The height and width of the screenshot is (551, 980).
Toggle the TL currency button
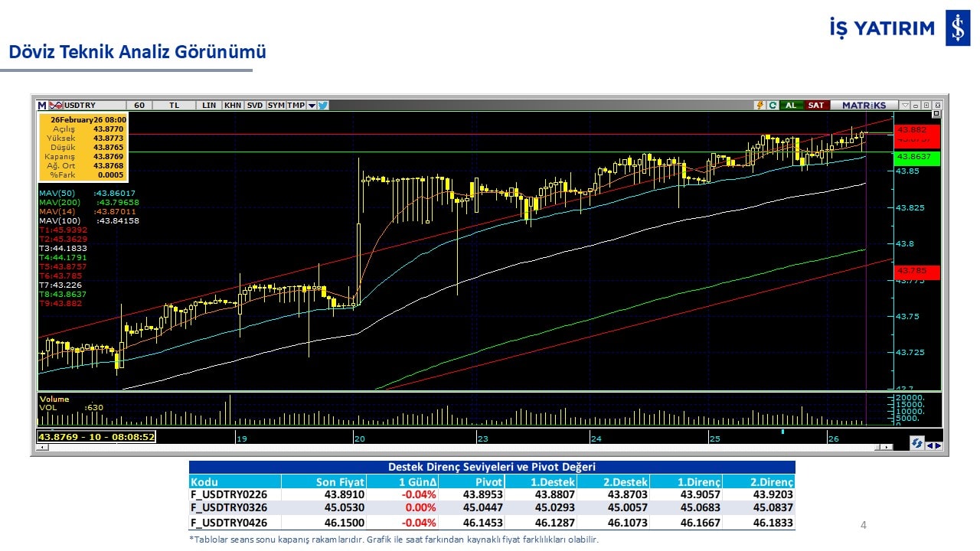point(174,105)
